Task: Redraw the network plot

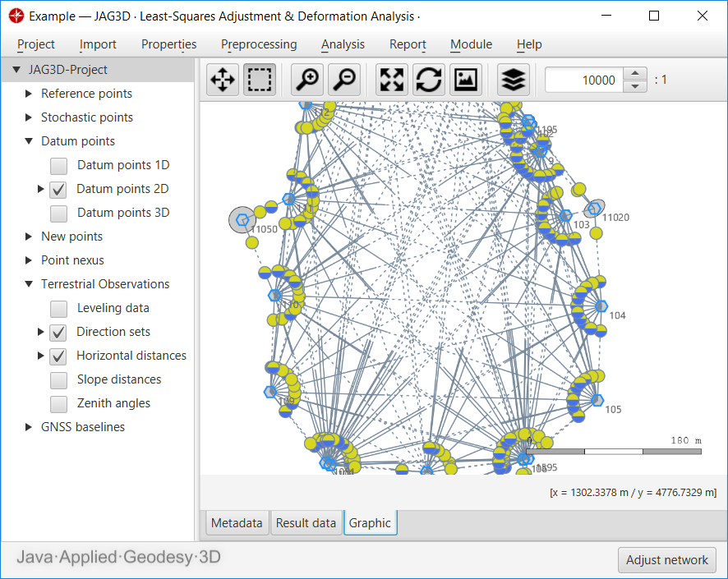Action: click(x=429, y=80)
